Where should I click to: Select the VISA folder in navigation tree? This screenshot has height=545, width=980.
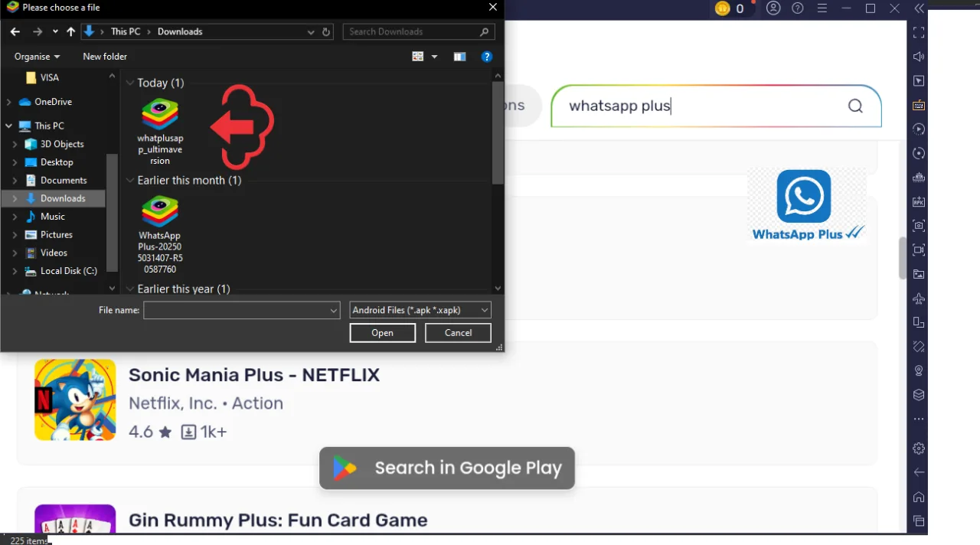50,77
